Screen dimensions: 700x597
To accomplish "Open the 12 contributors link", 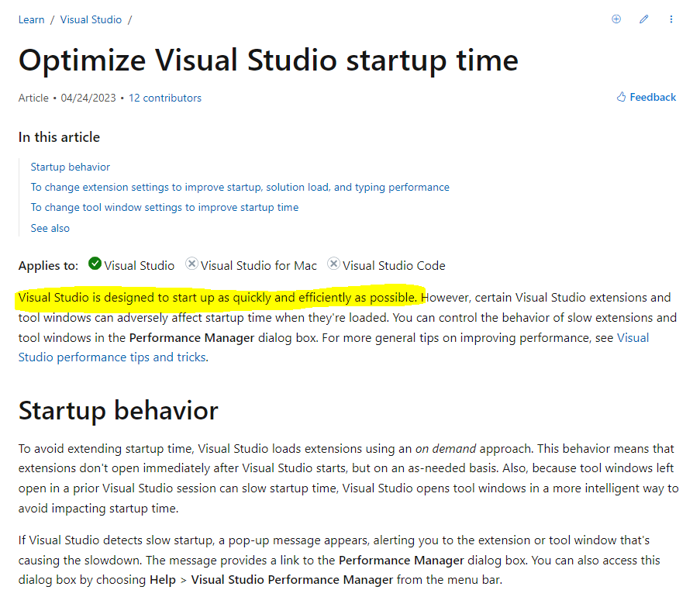I will (x=165, y=98).
